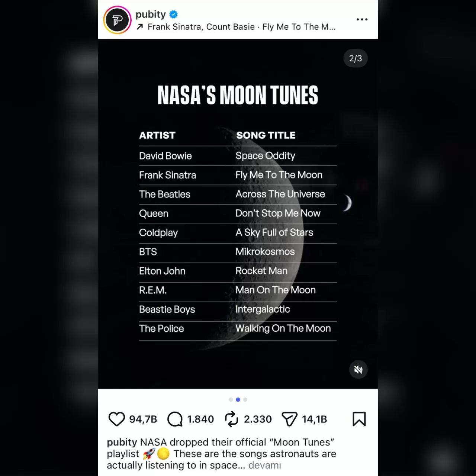Expand the caption by clicking devamı
Viewport: 476px width, 476px height.
pos(264,465)
